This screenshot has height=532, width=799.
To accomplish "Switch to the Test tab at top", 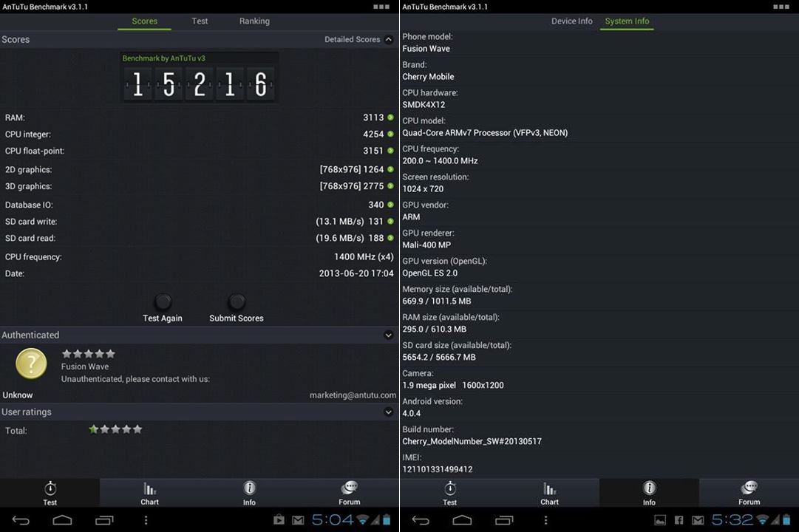I will click(x=200, y=21).
